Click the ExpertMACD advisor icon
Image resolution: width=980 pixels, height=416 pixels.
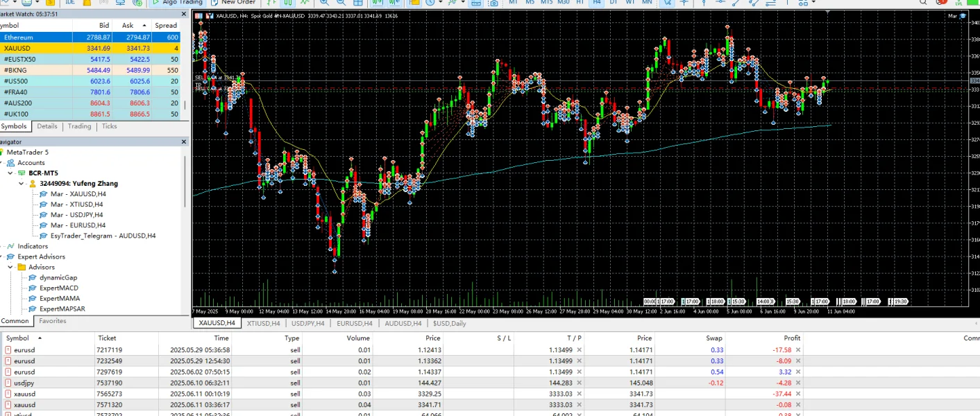[32, 288]
